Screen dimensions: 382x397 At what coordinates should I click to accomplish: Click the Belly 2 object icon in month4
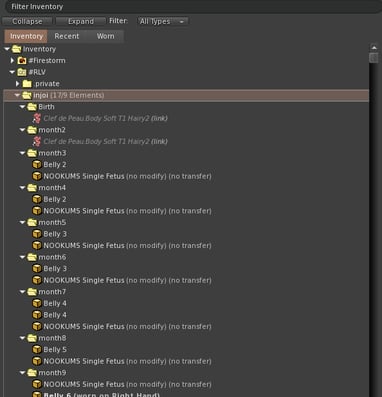(37, 199)
